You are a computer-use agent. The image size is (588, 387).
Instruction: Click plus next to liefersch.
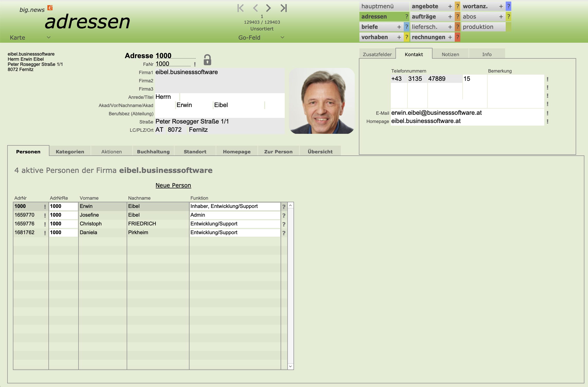pos(450,27)
